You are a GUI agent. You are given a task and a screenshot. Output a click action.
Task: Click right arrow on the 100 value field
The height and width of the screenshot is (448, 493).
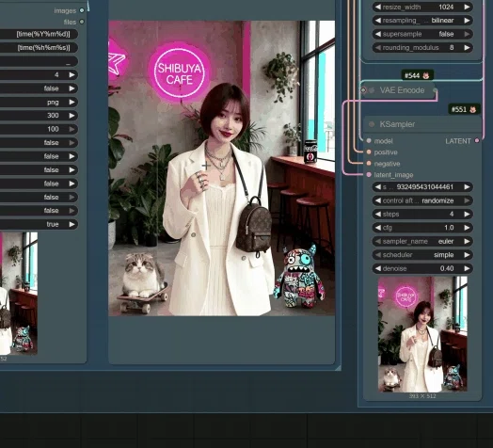tap(72, 129)
